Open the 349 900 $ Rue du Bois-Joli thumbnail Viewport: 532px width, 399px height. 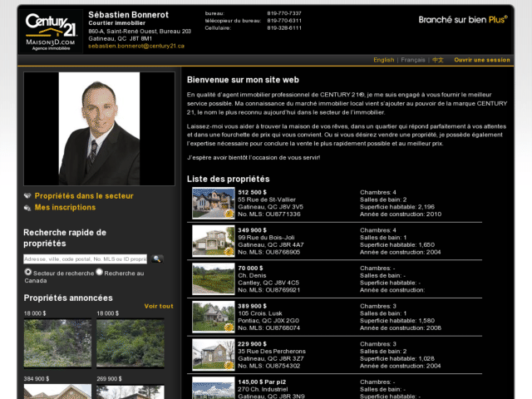point(214,241)
